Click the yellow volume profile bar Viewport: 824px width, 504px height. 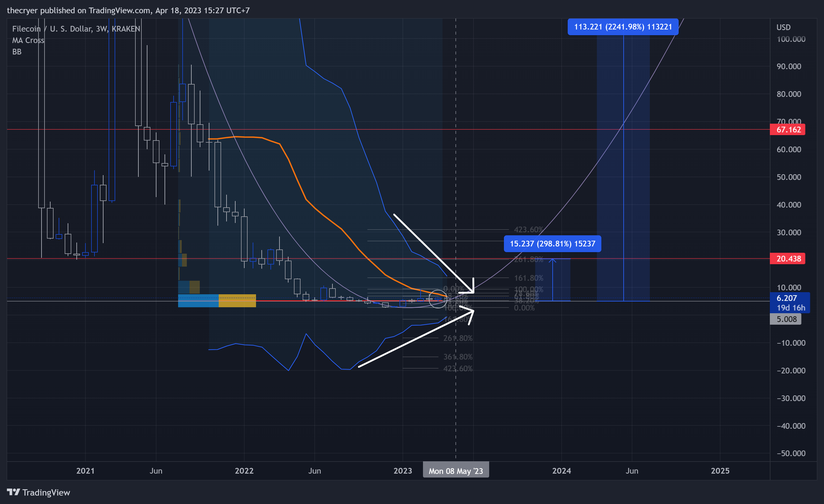[237, 301]
